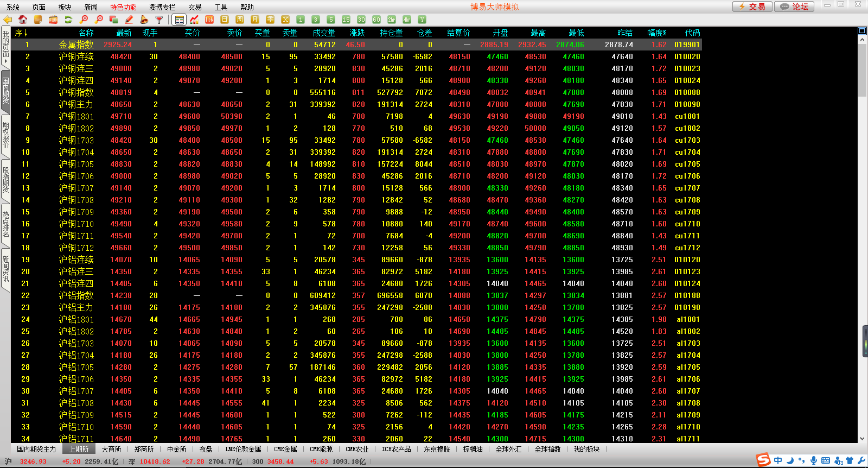
Task: Click the home icon in the toolbar
Action: tap(23, 20)
